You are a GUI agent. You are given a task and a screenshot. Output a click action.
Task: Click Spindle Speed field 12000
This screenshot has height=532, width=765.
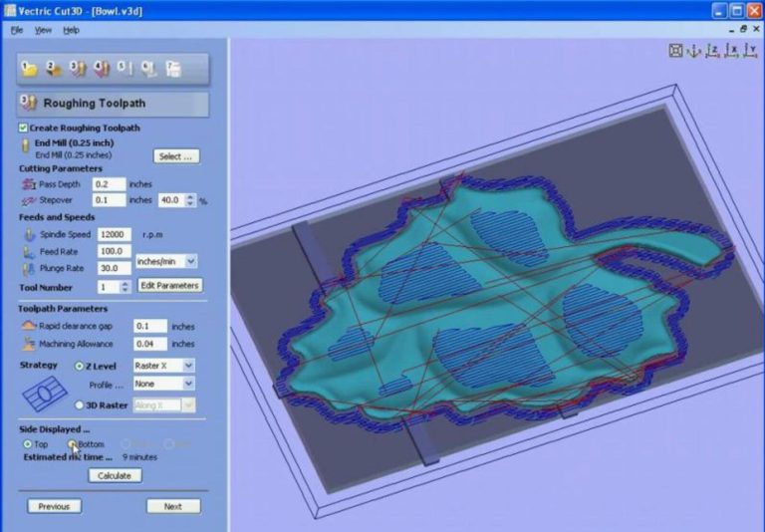point(115,235)
